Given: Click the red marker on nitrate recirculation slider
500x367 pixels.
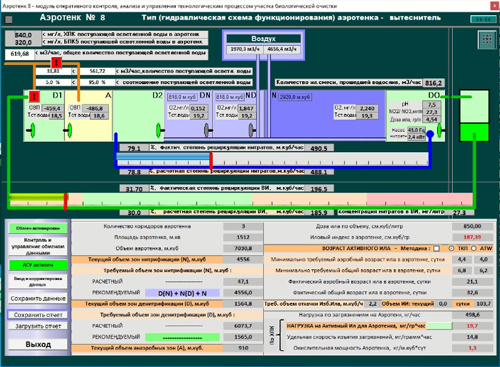Looking at the screenshot, I should [x=211, y=161].
